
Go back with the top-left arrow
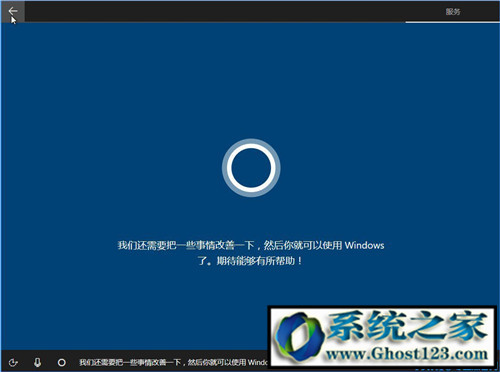[13, 11]
